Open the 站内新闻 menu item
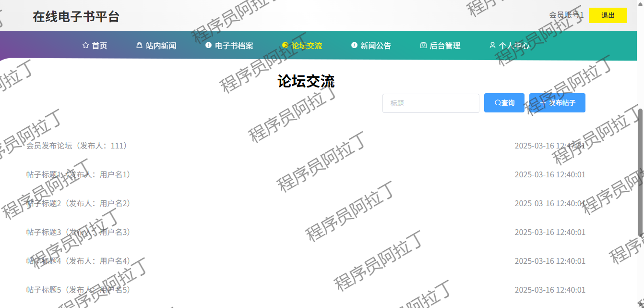Image resolution: width=644 pixels, height=308 pixels. point(156,46)
